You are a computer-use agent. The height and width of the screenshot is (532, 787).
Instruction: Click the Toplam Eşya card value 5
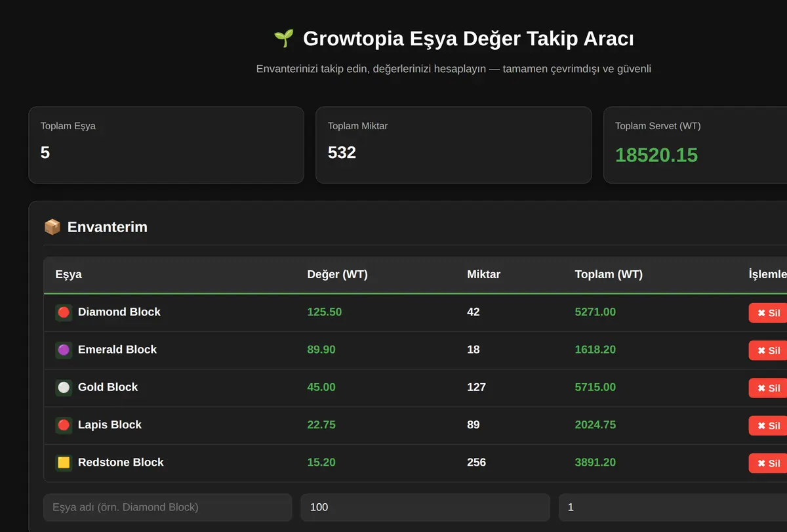pyautogui.click(x=45, y=153)
